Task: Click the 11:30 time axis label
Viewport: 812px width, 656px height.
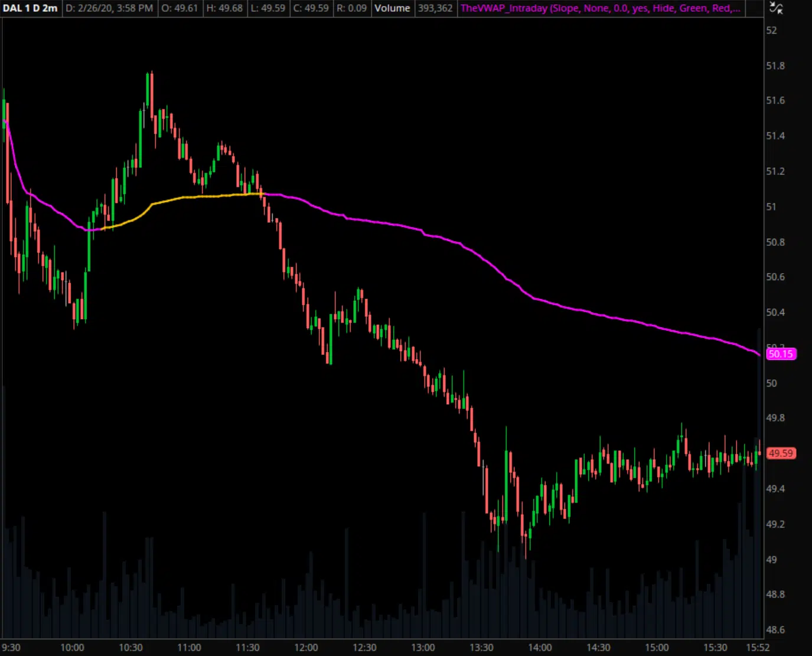Action: tap(247, 647)
